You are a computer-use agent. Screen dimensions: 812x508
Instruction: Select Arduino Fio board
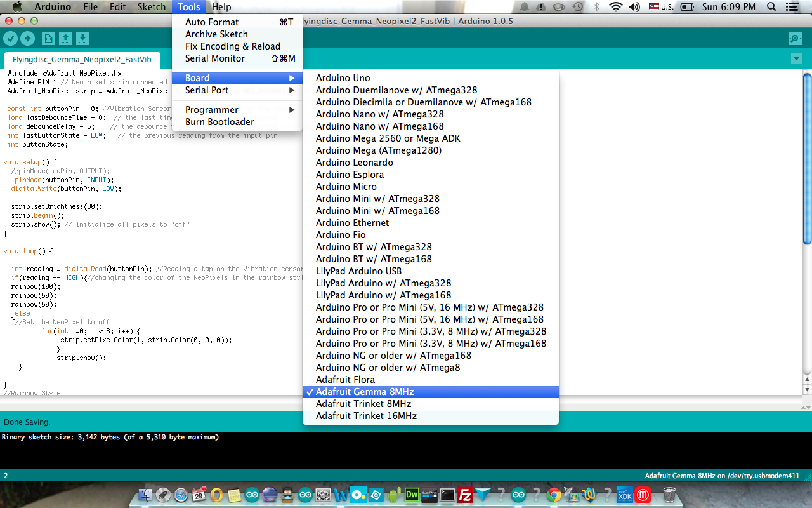(431, 235)
